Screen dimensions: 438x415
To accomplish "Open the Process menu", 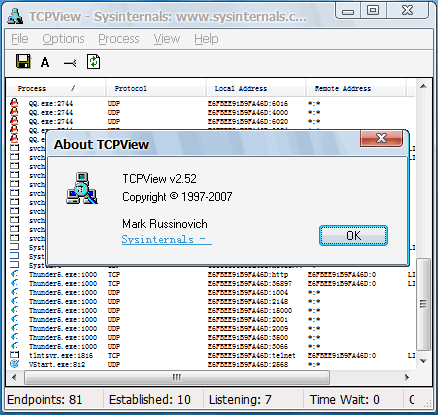I will pos(119,39).
